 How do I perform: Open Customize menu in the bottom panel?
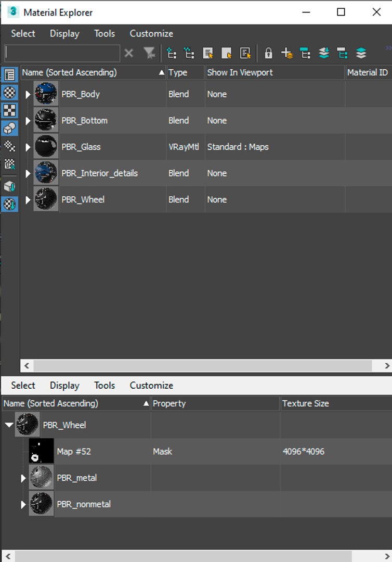pos(151,385)
